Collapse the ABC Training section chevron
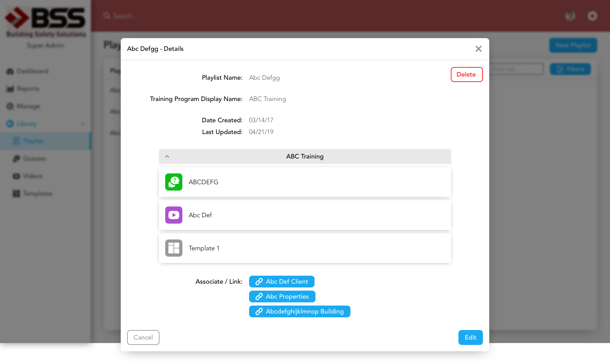This screenshot has width=610, height=364. pos(167,157)
